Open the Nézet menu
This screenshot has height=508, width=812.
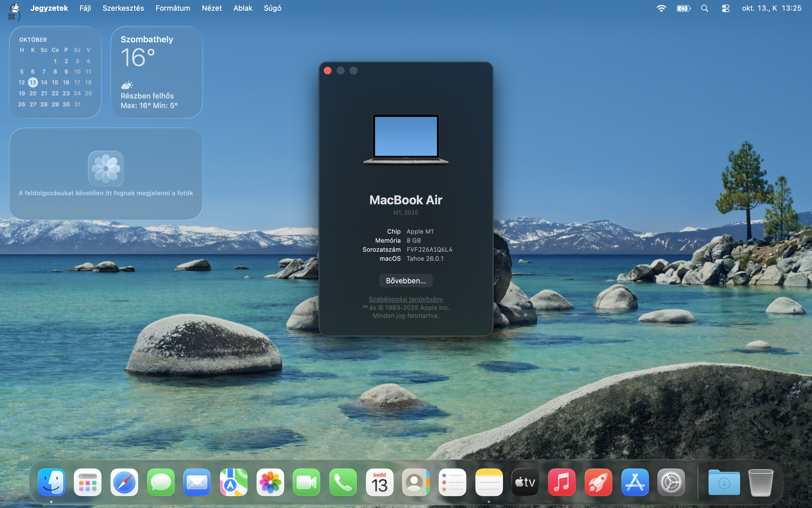(212, 8)
